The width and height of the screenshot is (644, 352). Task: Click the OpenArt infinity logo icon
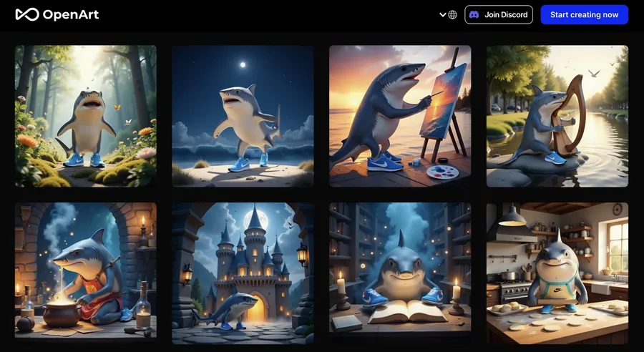click(x=27, y=14)
